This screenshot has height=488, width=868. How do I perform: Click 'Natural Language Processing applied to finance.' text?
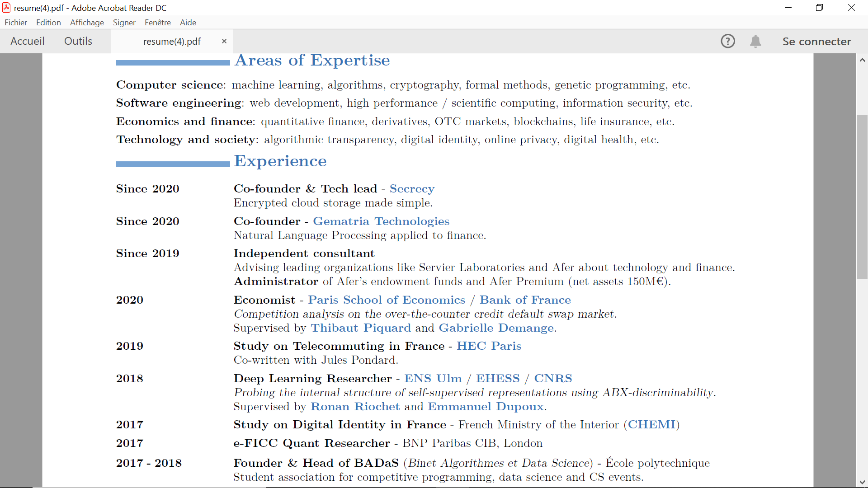click(x=360, y=235)
